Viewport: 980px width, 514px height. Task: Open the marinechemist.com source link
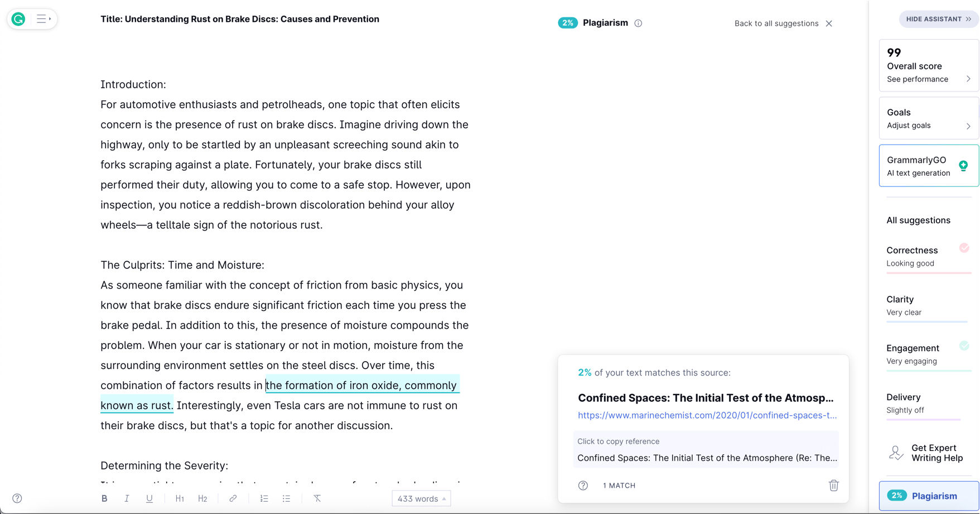[x=707, y=415]
